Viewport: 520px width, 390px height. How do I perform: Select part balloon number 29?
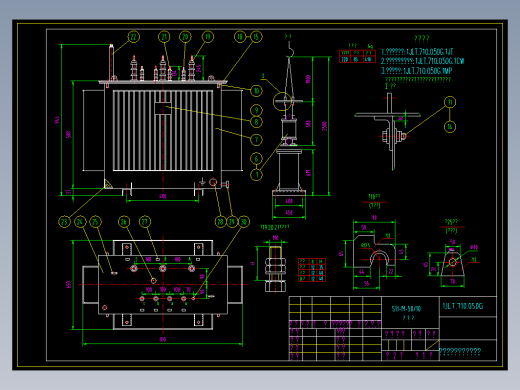coord(232,222)
